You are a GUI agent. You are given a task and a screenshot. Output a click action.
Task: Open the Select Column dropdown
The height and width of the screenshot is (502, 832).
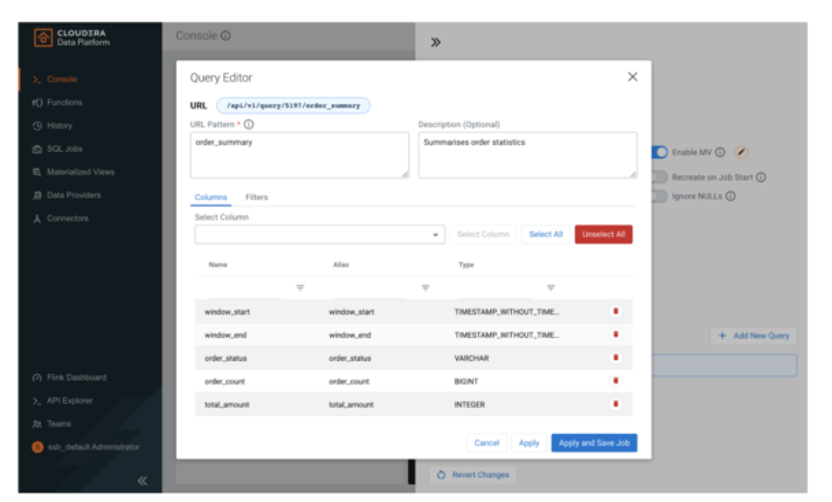436,235
